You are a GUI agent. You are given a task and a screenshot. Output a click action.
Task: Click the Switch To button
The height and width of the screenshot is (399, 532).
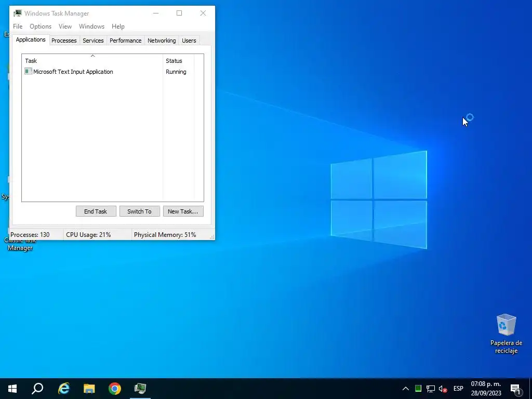[139, 211]
